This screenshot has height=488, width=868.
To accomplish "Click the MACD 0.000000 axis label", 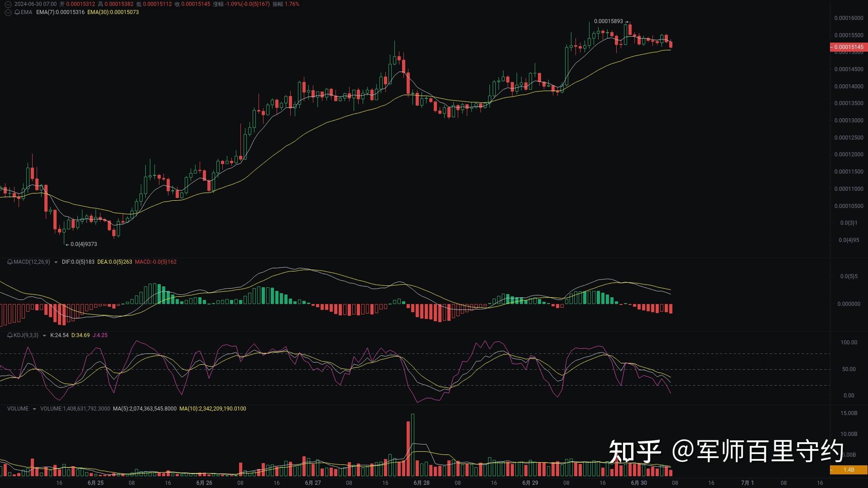I will pyautogui.click(x=849, y=304).
